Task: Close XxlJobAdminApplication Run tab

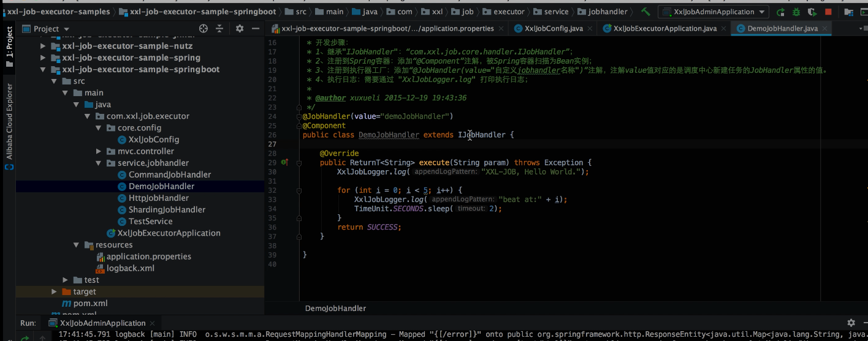Action: (x=153, y=323)
